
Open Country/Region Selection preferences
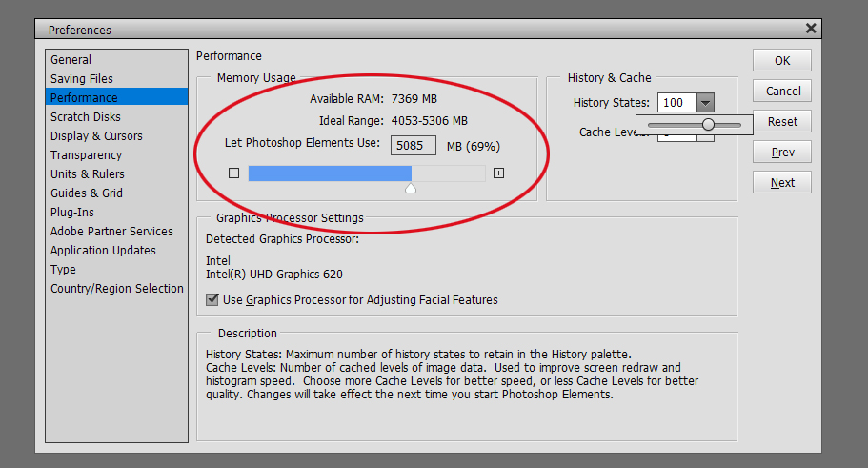117,289
